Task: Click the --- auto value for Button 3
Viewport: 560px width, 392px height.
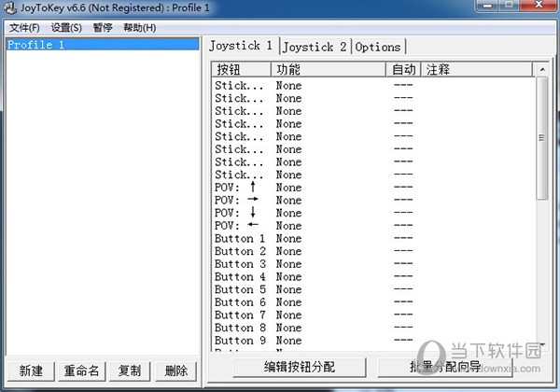Action: click(403, 263)
